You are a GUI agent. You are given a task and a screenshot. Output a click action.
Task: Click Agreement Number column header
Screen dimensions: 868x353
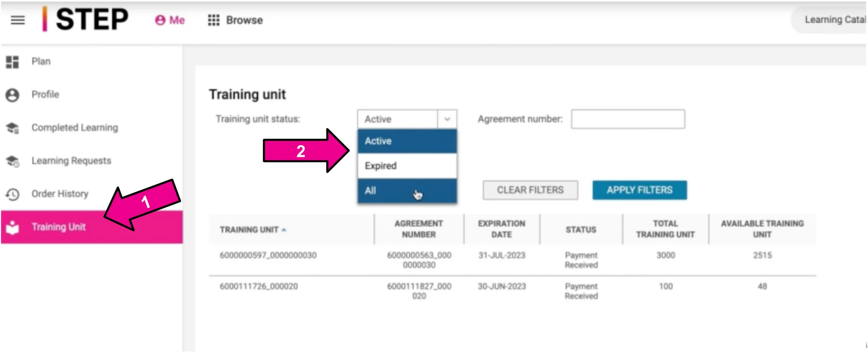pos(419,229)
